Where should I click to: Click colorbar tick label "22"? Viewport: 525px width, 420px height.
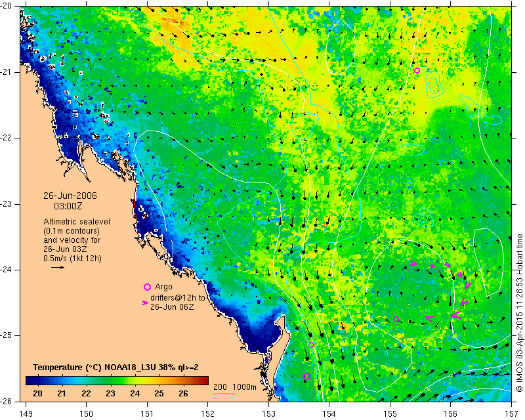(x=86, y=393)
